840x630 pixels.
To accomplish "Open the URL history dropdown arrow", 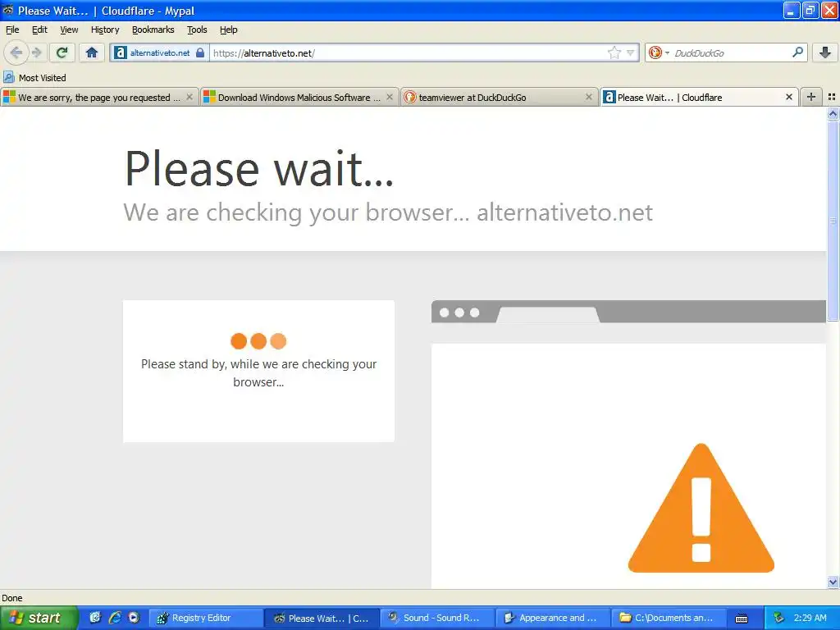I will [x=631, y=52].
